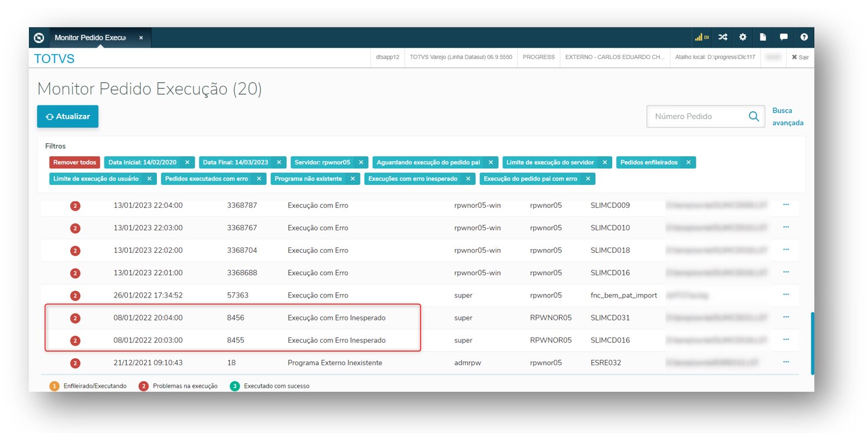Click the magnifier search icon
The image size is (868, 433).
pyautogui.click(x=753, y=117)
